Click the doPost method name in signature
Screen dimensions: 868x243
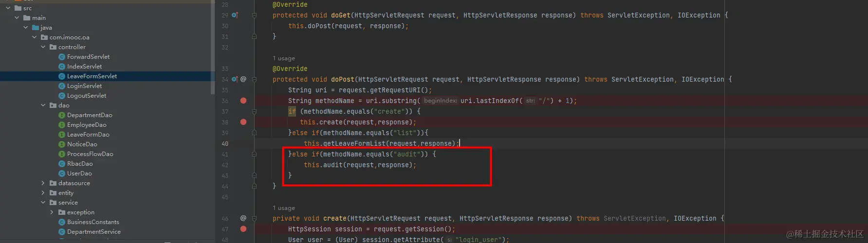(x=343, y=79)
